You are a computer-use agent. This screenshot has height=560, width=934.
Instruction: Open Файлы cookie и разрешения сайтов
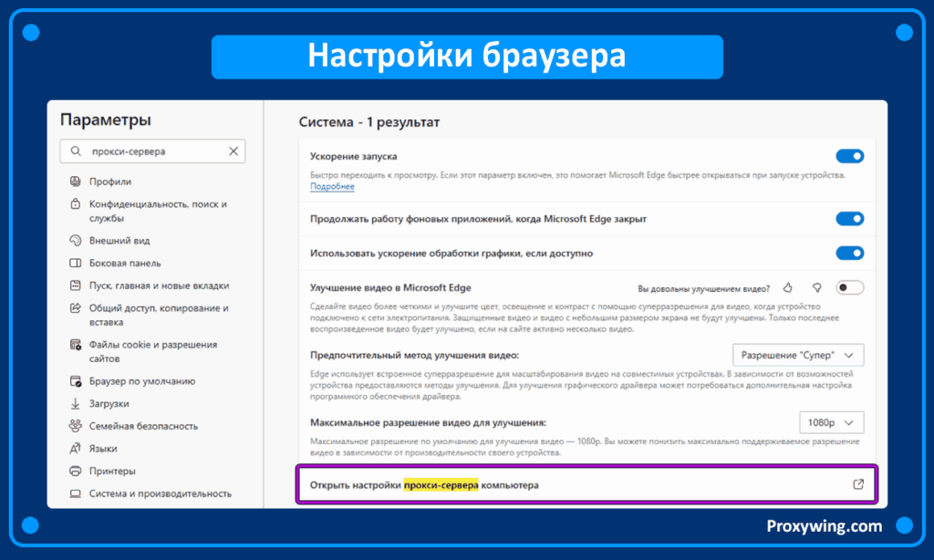153,351
